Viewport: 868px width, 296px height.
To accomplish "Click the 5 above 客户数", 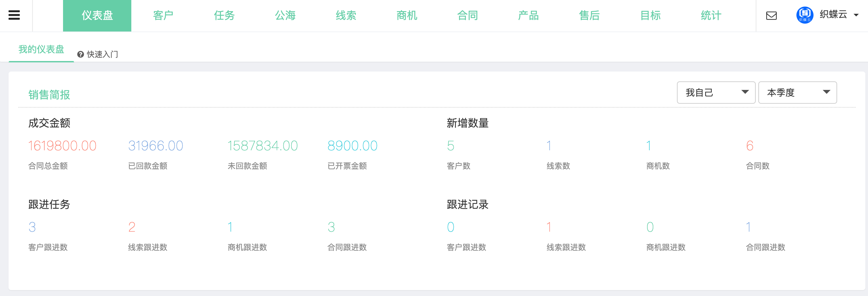I will click(x=450, y=146).
